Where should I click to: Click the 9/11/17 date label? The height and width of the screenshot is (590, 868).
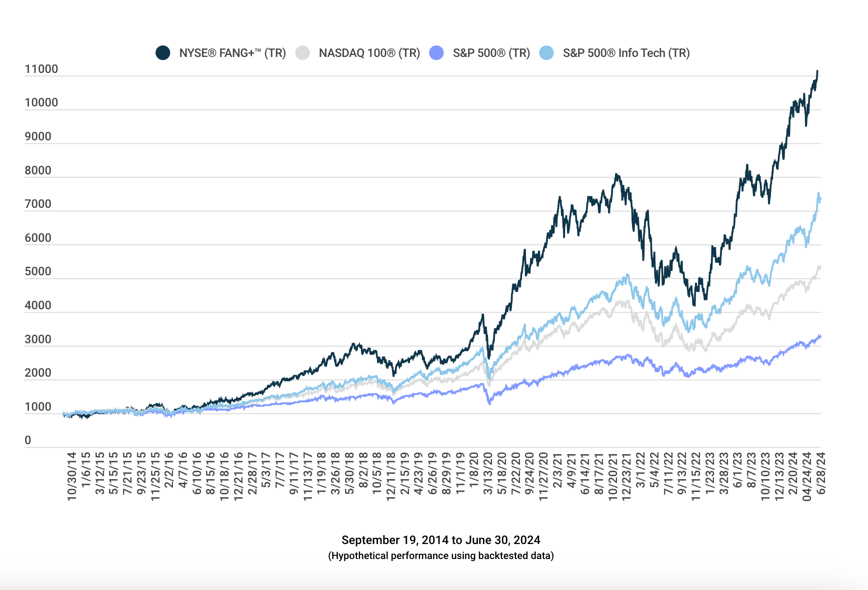[x=294, y=473]
